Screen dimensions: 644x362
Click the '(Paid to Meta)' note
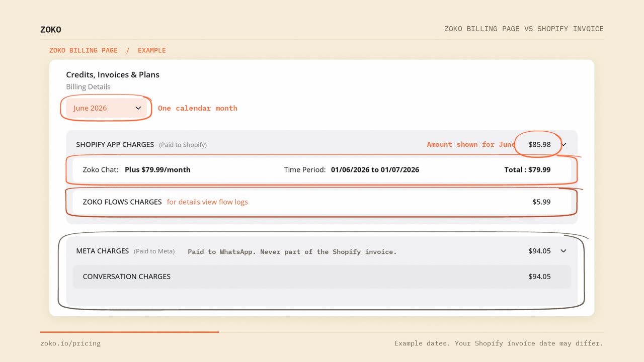click(154, 251)
